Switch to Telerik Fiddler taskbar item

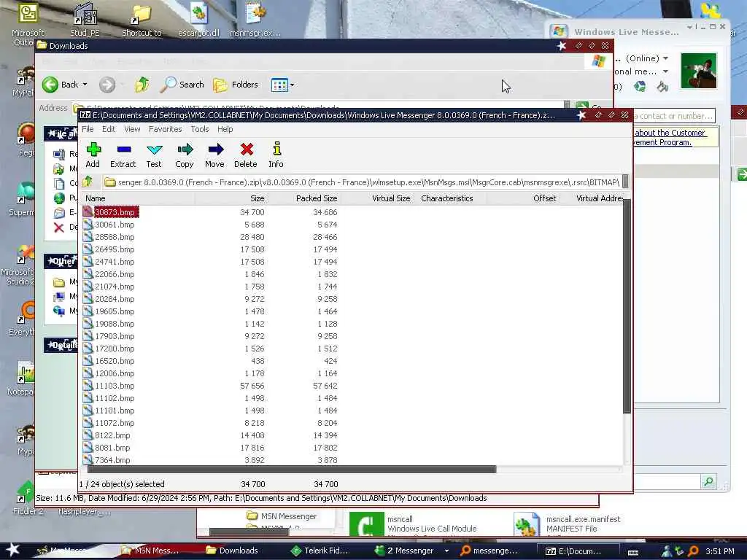coord(320,551)
